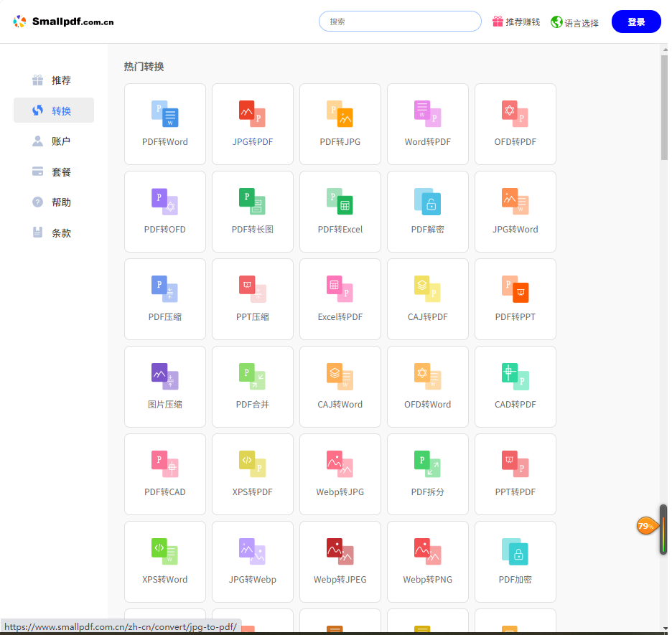Open the 推荐赚钱 referral link
This screenshot has width=672, height=635.
[x=516, y=22]
